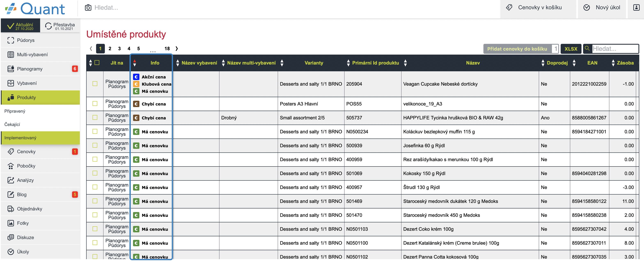Click the Analýzy chart icon
Image resolution: width=644 pixels, height=261 pixels.
tap(10, 180)
